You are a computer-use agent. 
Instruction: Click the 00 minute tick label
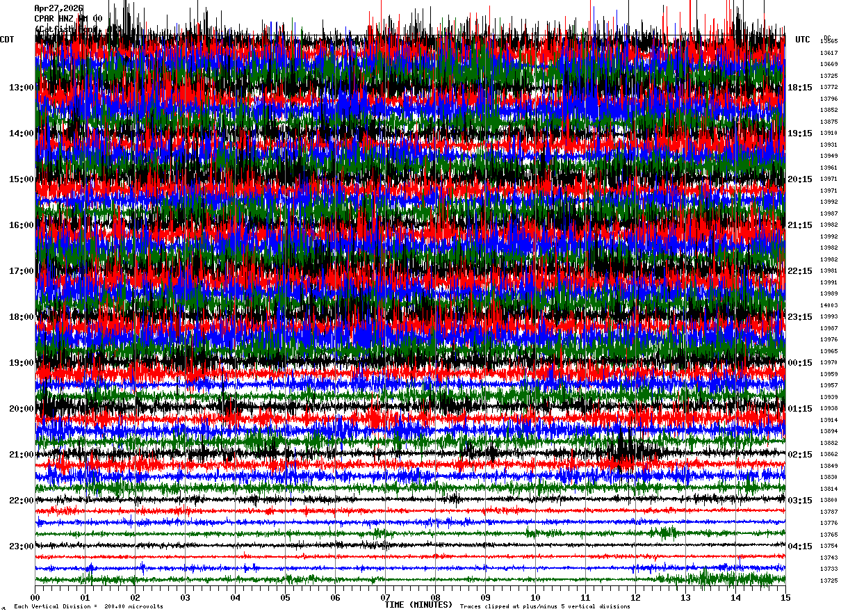click(35, 597)
